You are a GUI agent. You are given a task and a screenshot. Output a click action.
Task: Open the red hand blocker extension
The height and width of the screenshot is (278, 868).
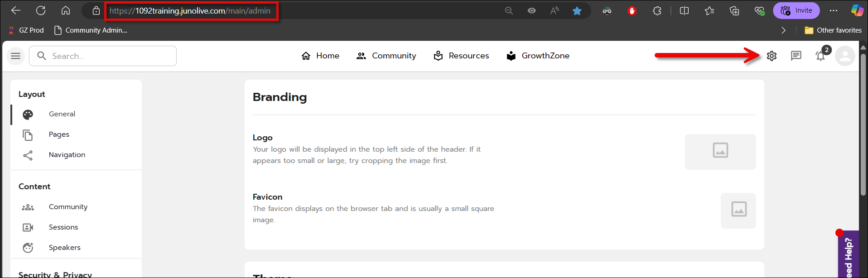[x=632, y=10]
